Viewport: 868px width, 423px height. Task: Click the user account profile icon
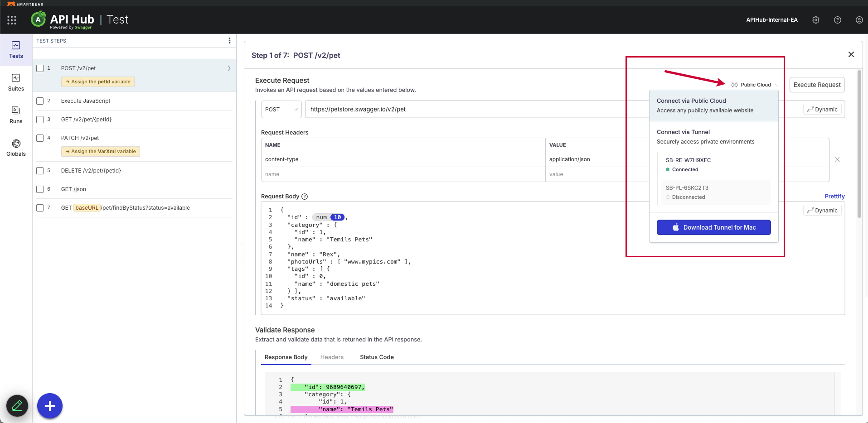pyautogui.click(x=859, y=20)
